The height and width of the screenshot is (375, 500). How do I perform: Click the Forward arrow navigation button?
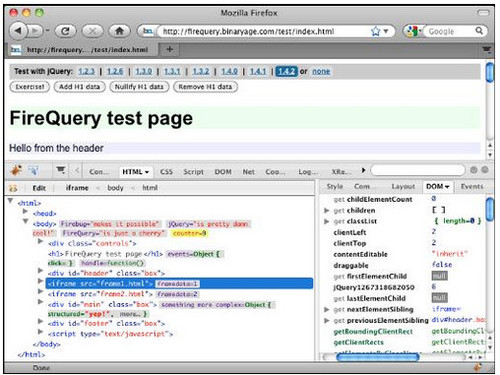click(x=34, y=31)
